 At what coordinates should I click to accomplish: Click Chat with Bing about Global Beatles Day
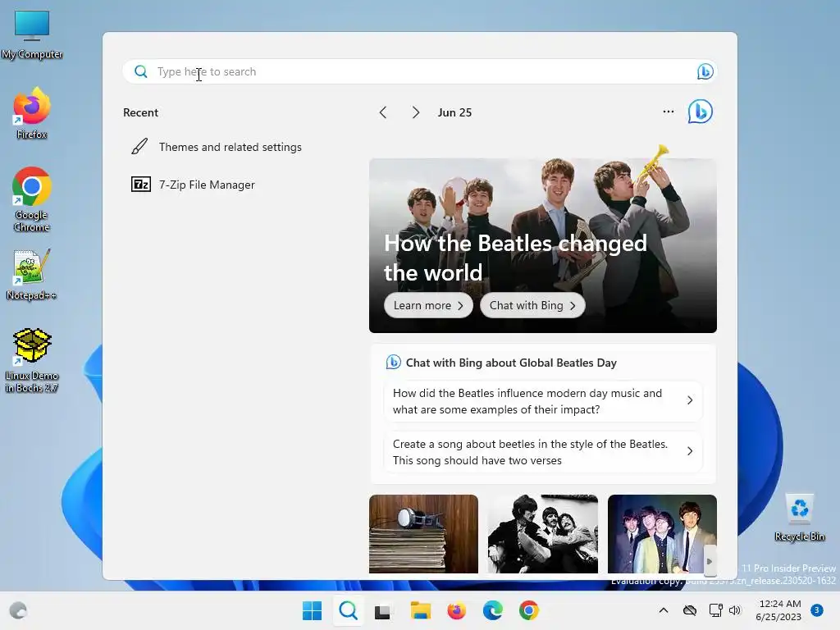coord(511,363)
